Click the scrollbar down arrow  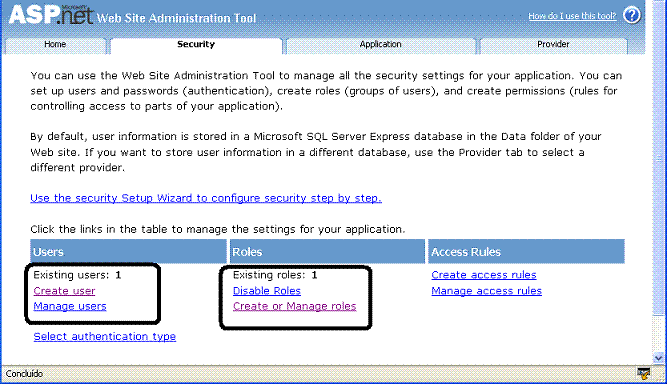pyautogui.click(x=658, y=358)
